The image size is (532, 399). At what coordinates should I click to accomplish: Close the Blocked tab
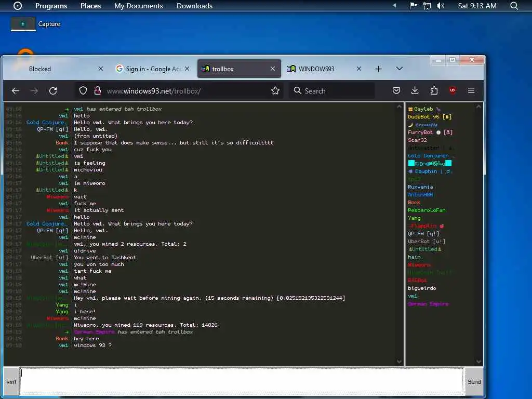tap(101, 69)
